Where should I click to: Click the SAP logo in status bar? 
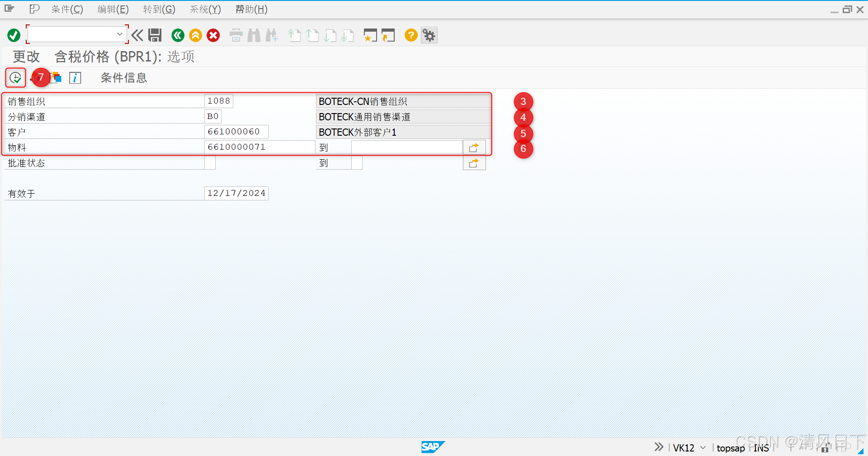(x=433, y=447)
